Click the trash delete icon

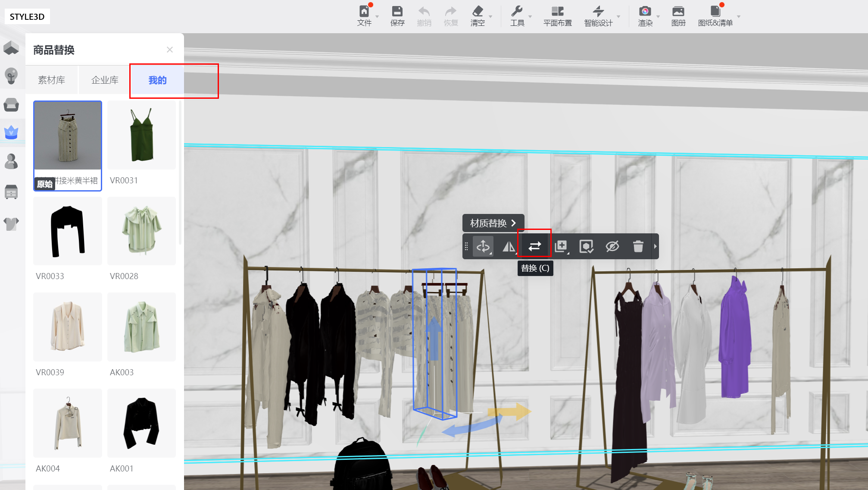point(638,246)
